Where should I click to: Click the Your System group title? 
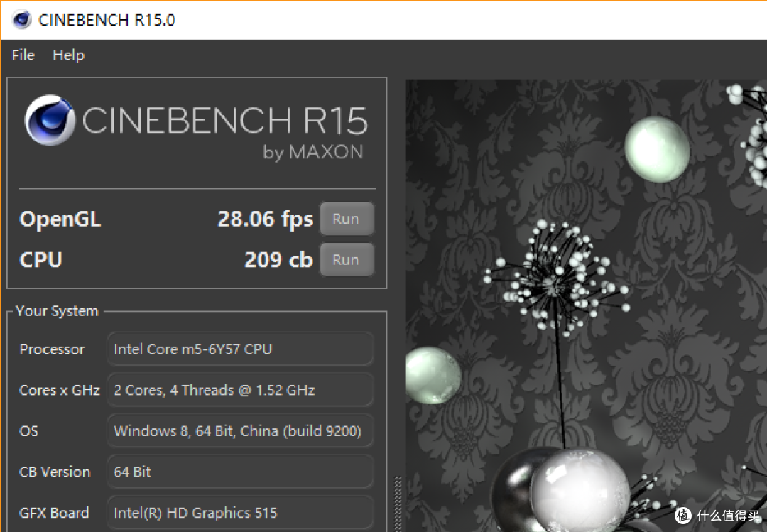[57, 311]
